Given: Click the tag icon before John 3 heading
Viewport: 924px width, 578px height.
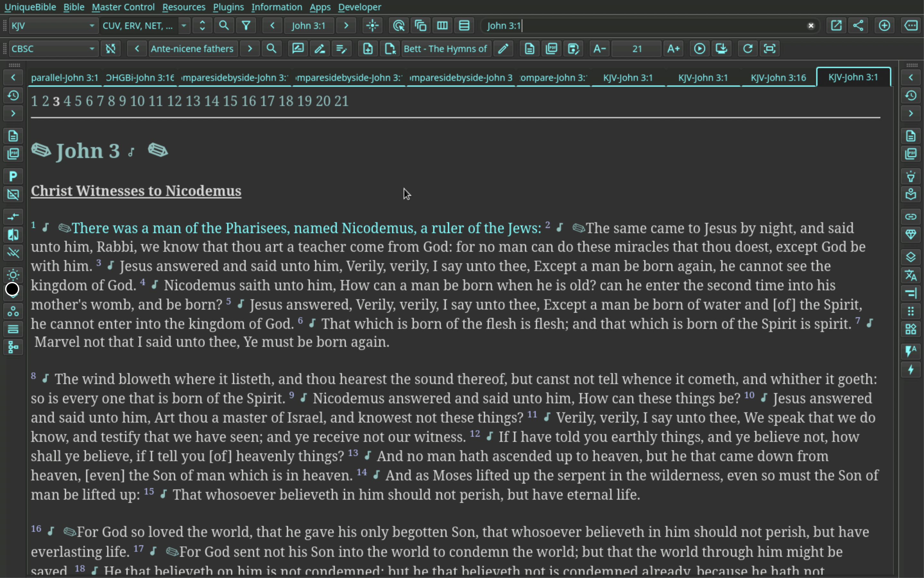Looking at the screenshot, I should (41, 150).
